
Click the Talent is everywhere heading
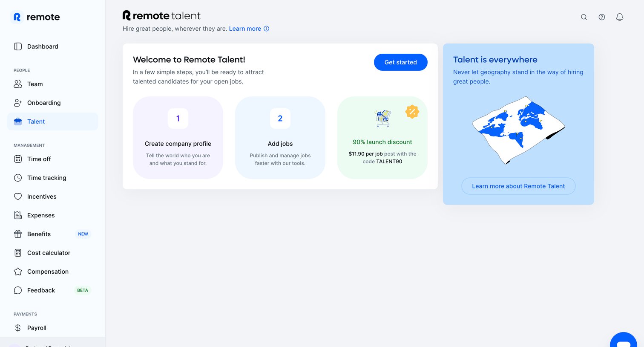pos(495,60)
